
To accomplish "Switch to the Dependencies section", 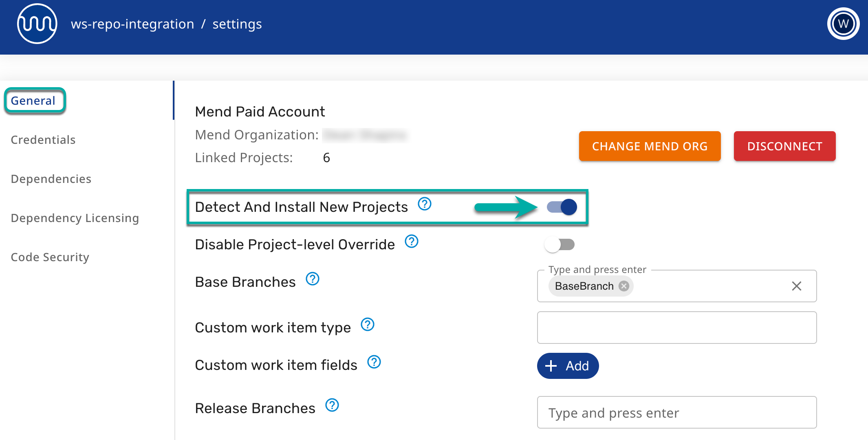I will (51, 179).
